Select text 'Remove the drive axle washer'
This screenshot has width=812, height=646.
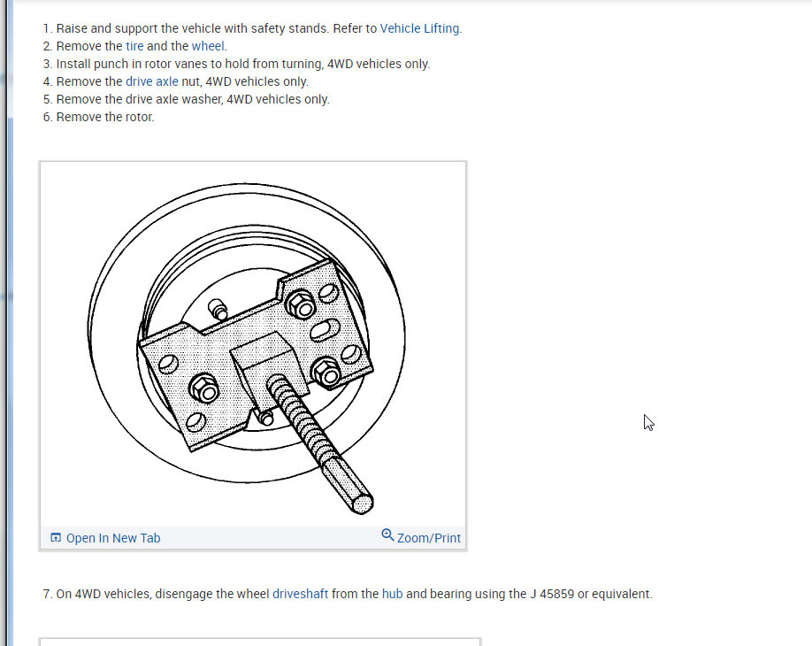[139, 99]
